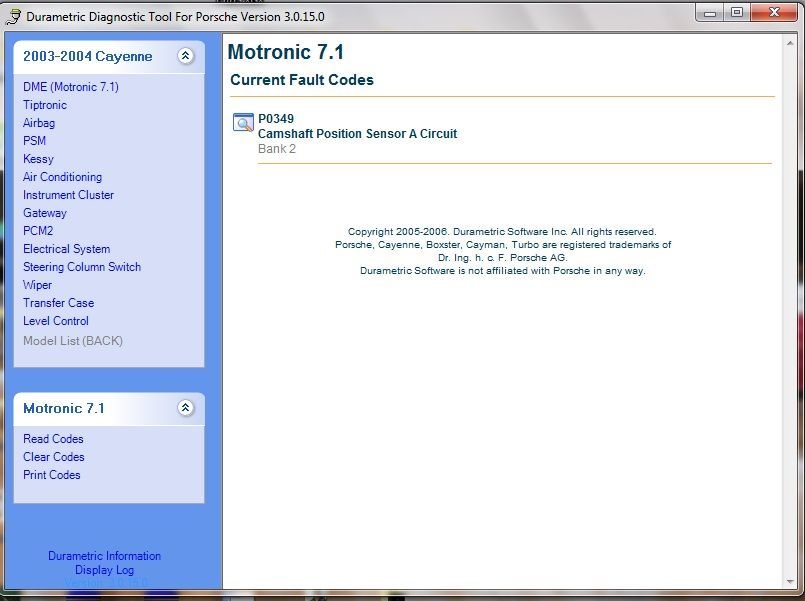Open the Kessy module

click(38, 159)
